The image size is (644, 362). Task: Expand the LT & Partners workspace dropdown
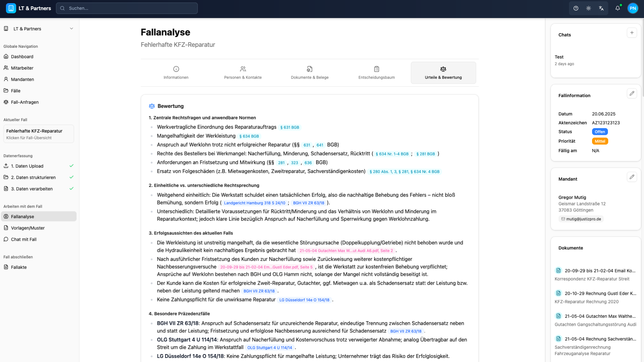tap(71, 29)
